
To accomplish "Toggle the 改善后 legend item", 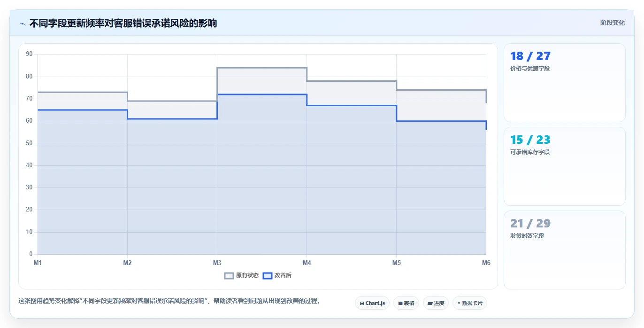I will pyautogui.click(x=277, y=275).
